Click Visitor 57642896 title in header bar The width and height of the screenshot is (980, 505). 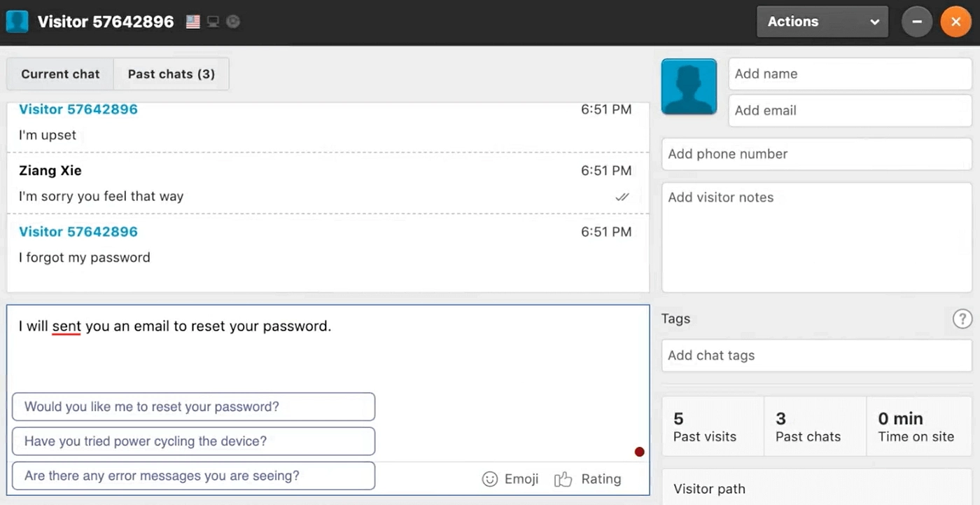pos(106,22)
